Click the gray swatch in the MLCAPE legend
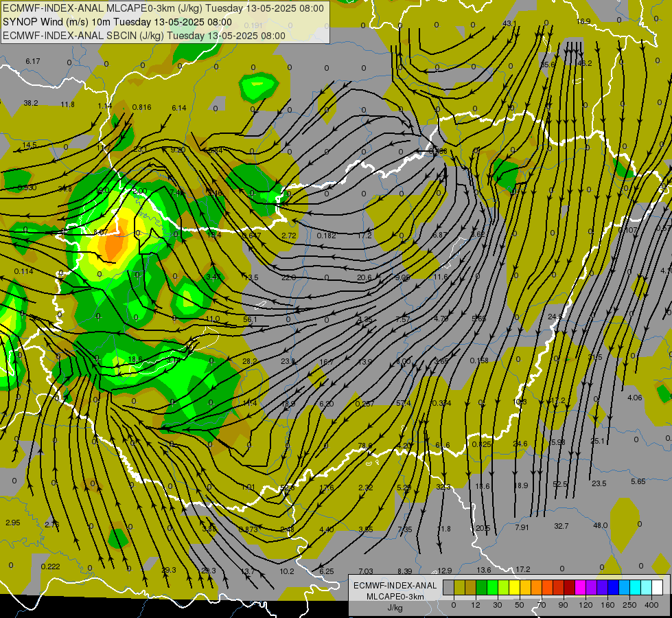The image size is (672, 618). 448,588
